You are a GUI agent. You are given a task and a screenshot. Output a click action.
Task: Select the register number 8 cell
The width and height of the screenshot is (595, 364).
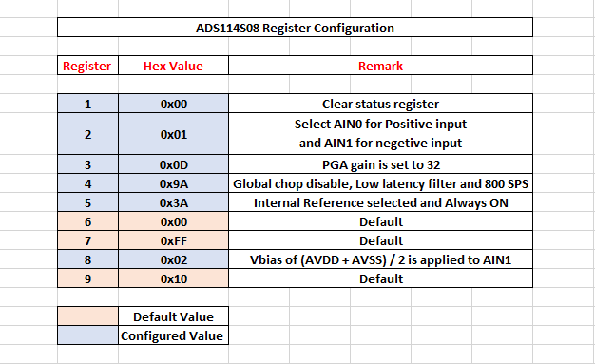pos(87,259)
